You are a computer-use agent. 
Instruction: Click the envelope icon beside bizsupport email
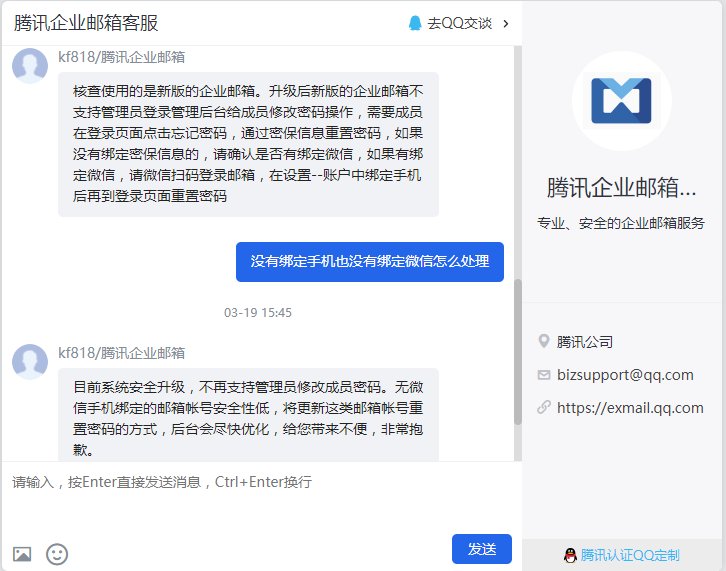coord(544,375)
